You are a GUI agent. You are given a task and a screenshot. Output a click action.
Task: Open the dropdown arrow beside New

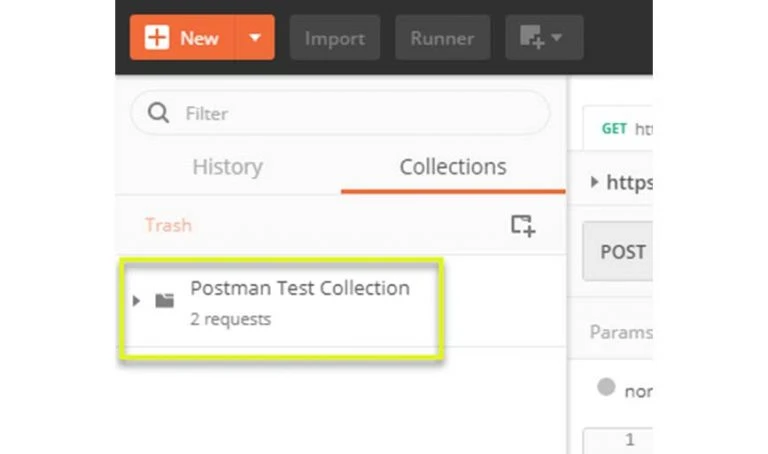click(255, 38)
